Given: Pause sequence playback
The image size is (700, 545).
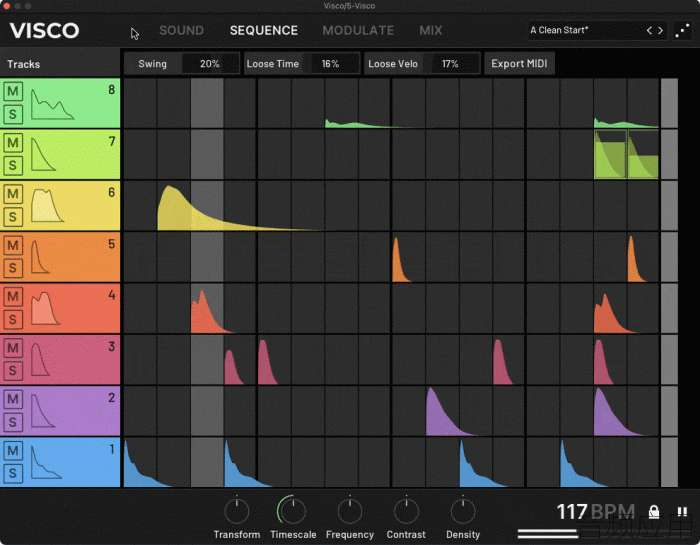Looking at the screenshot, I should point(682,512).
